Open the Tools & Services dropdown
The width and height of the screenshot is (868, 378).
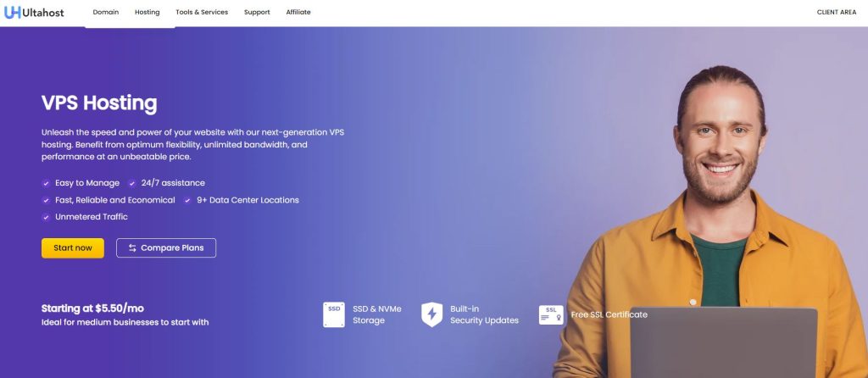202,12
